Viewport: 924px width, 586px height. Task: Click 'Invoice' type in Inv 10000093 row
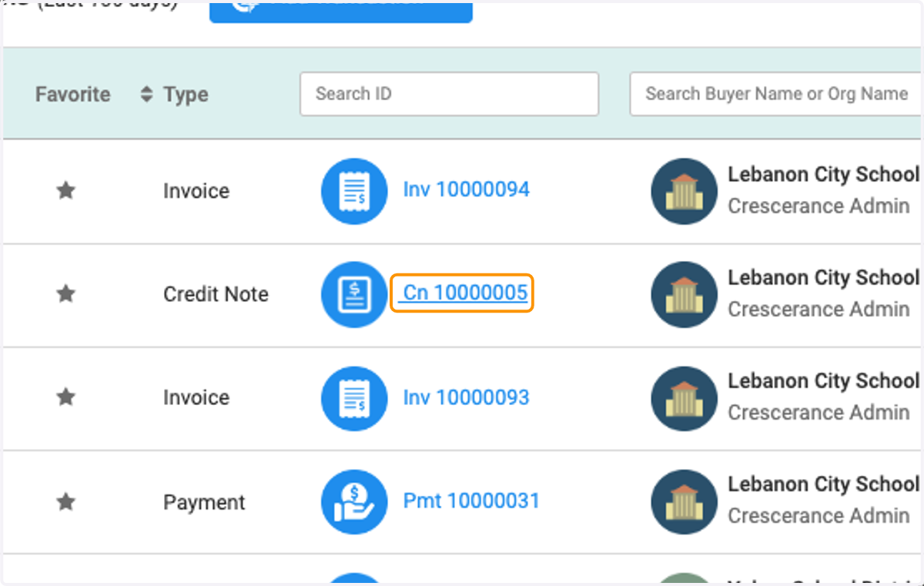point(196,397)
